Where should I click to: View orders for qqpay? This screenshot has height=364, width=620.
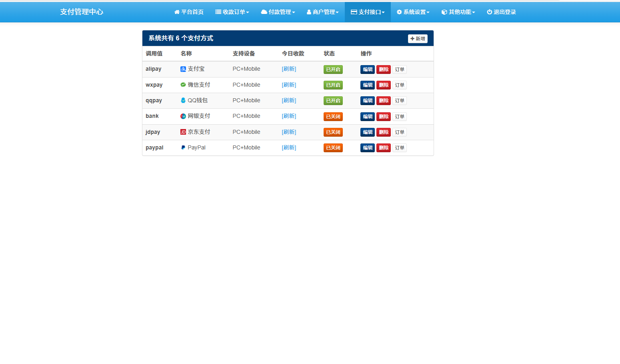point(400,101)
